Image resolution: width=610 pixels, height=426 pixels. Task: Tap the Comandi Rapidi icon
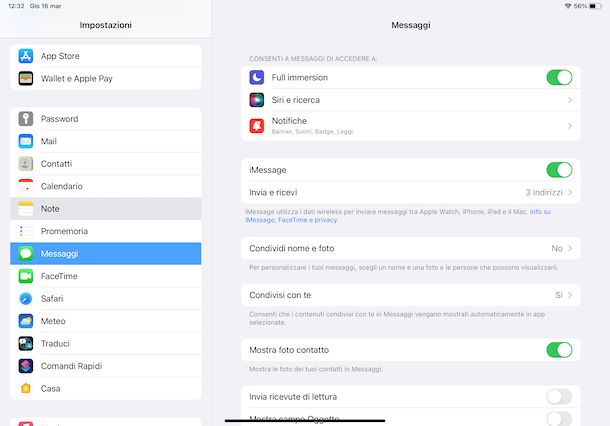pos(26,366)
